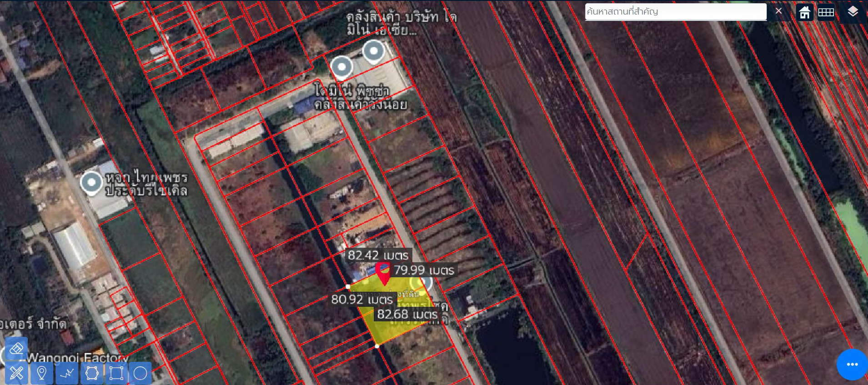Click the Thai Petch place marker

[x=91, y=182]
